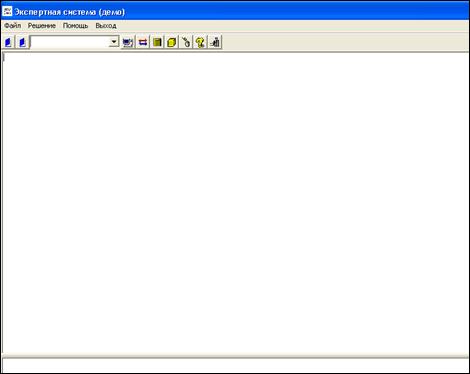Viewport: 470px width, 374px height.
Task: Open the Решение menu
Action: coord(42,26)
